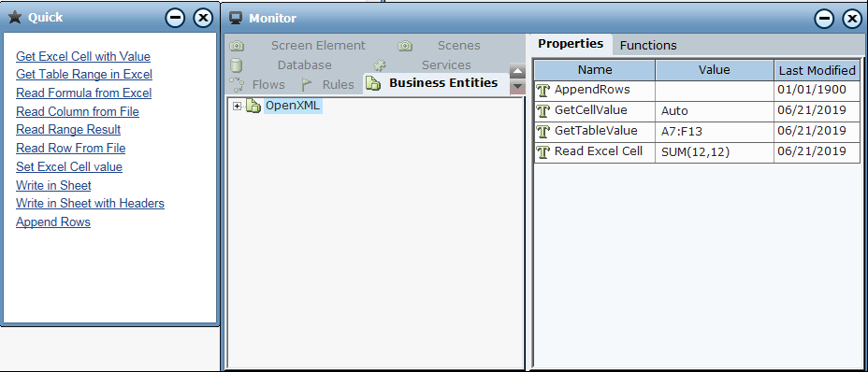Click the Rules tab flag icon

coord(307,85)
